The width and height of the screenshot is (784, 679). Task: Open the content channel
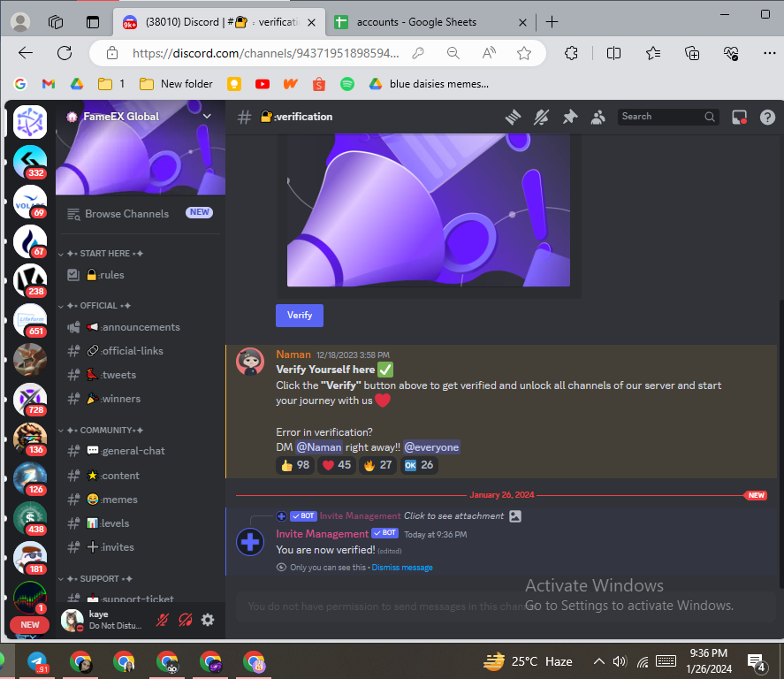(140, 476)
